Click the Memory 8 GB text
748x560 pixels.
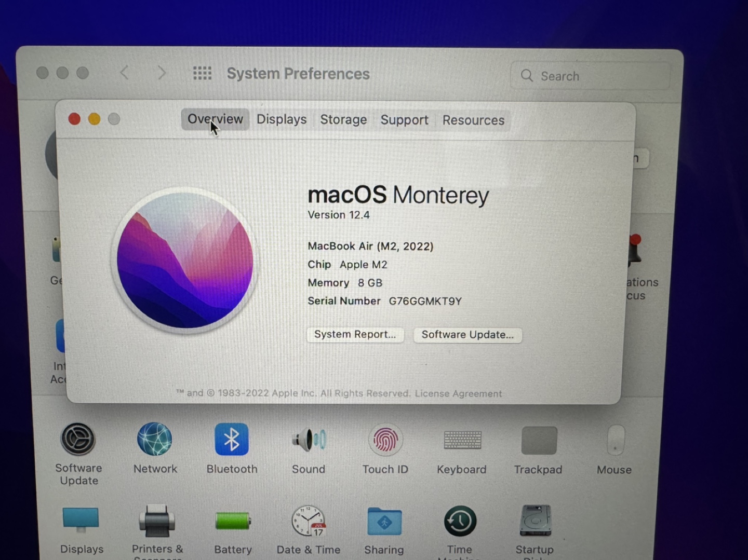pyautogui.click(x=345, y=283)
